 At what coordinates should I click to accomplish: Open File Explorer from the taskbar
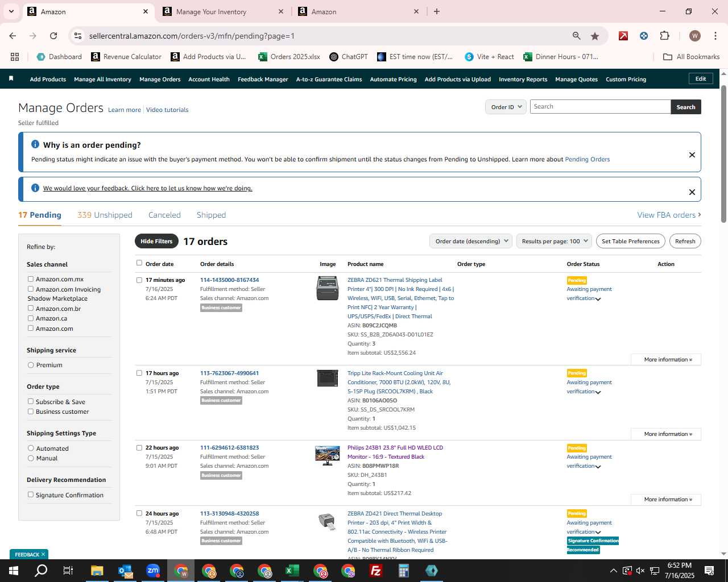pyautogui.click(x=97, y=571)
